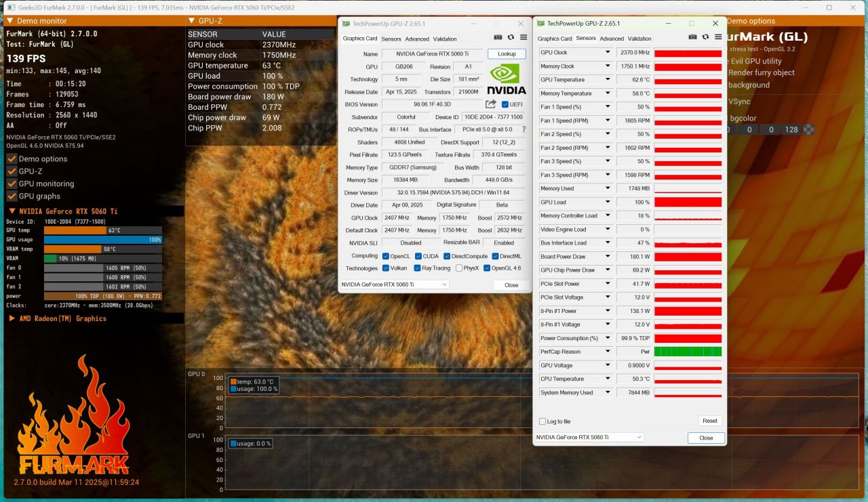This screenshot has width=868, height=502.
Task: Toggle the GPU graphs checkbox
Action: click(12, 196)
